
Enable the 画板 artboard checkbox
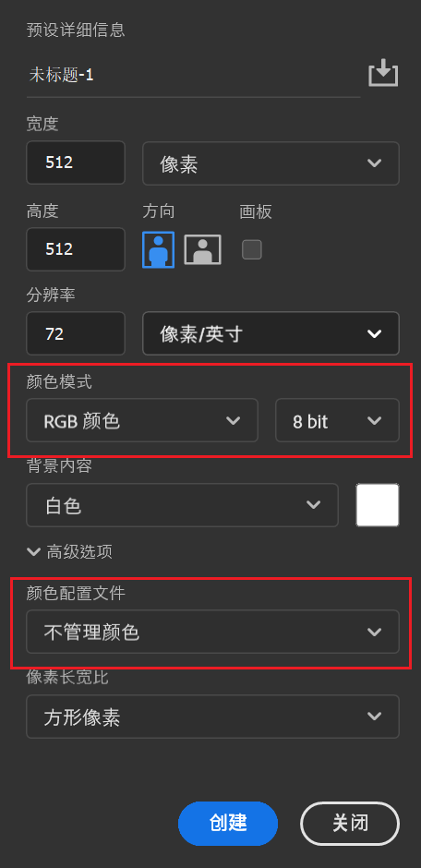pyautogui.click(x=252, y=249)
